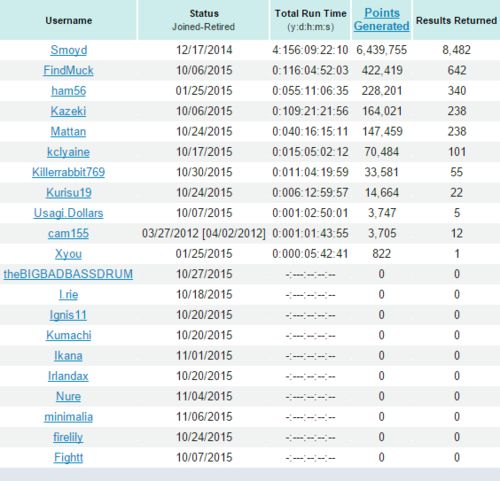500x481 pixels.
Task: Open the Fightt username link
Action: pos(68,457)
